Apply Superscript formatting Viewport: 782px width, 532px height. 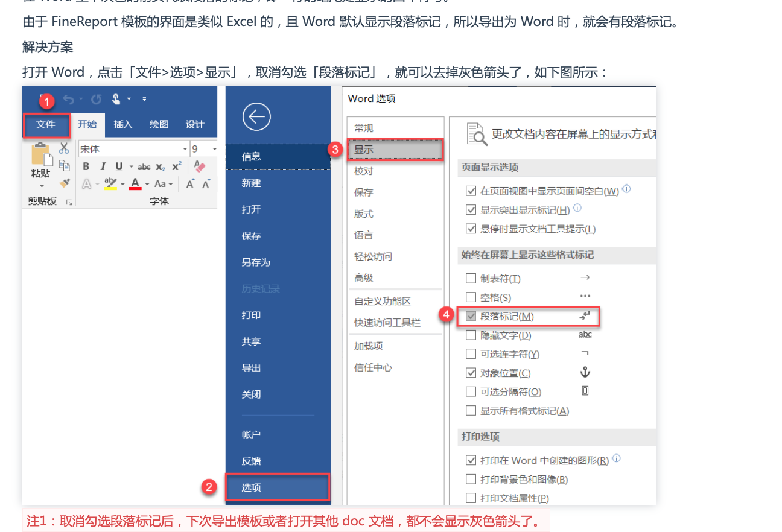[x=177, y=166]
